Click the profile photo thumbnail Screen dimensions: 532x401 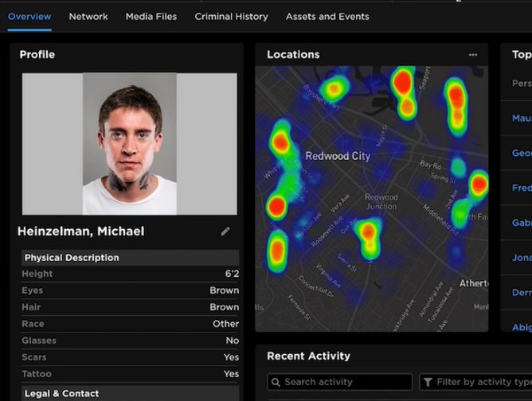(x=130, y=144)
